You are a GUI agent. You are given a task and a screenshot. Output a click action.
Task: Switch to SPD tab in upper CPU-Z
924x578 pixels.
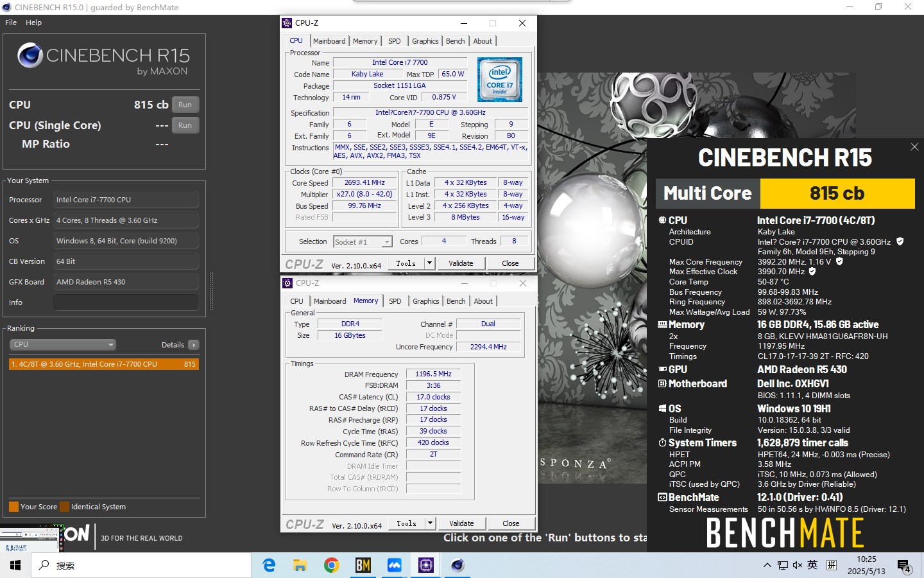(x=395, y=41)
